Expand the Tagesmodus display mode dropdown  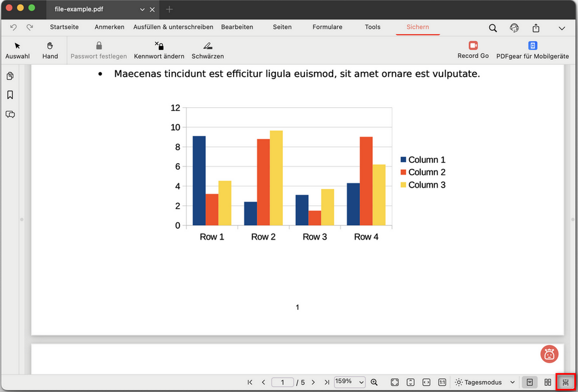click(x=485, y=382)
